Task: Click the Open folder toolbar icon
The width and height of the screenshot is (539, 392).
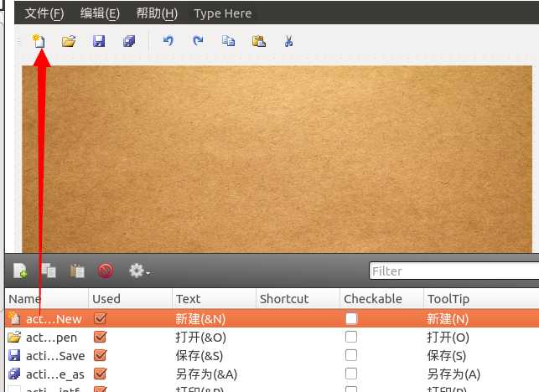Action: coord(69,41)
